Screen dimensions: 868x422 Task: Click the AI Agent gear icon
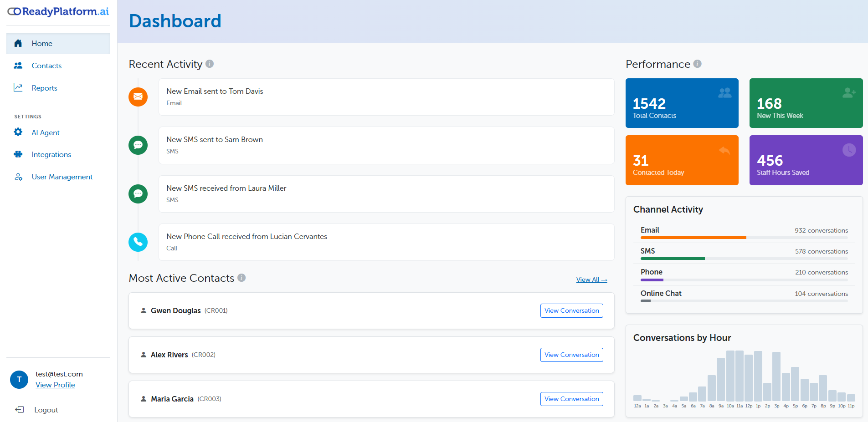[18, 132]
